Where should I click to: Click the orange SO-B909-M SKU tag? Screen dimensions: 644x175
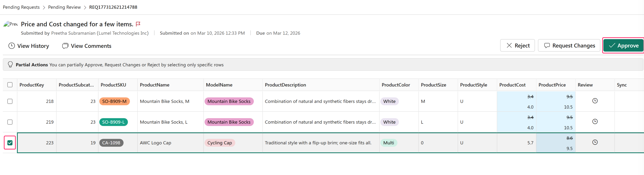(x=114, y=101)
